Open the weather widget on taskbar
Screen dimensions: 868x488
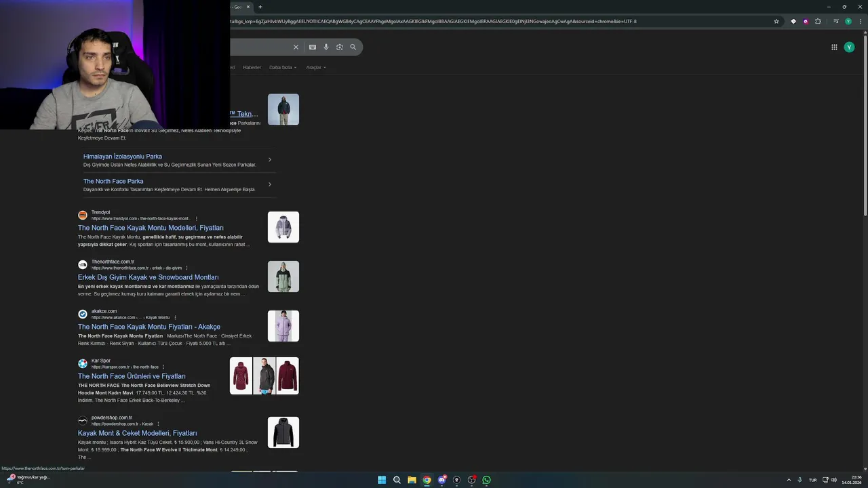tap(28, 479)
